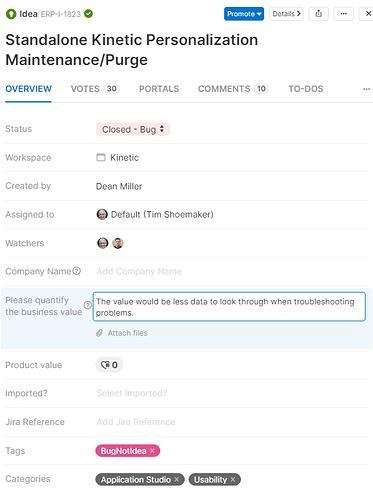Open the more options ellipsis in header

pyautogui.click(x=344, y=14)
